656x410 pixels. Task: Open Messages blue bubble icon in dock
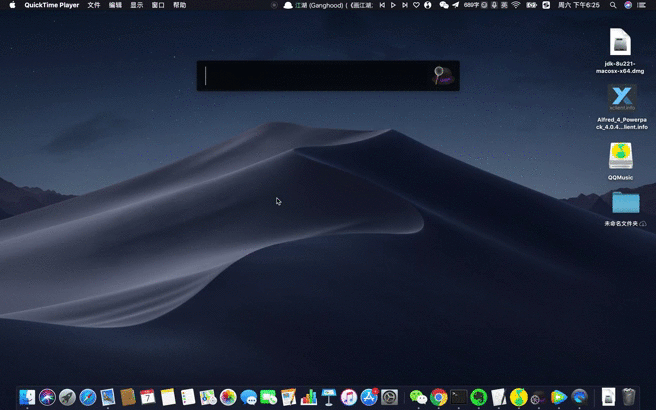[x=249, y=397]
